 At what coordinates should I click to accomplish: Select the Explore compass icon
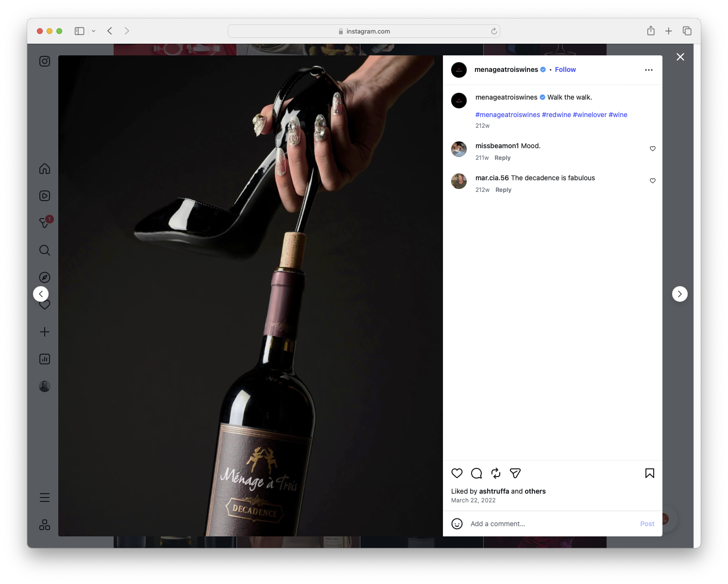(x=44, y=277)
